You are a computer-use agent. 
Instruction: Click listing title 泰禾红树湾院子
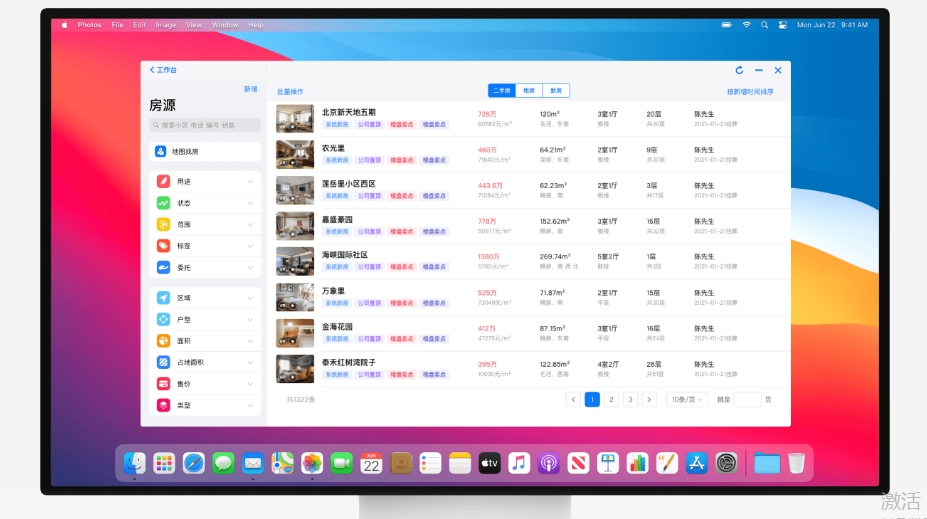[349, 362]
